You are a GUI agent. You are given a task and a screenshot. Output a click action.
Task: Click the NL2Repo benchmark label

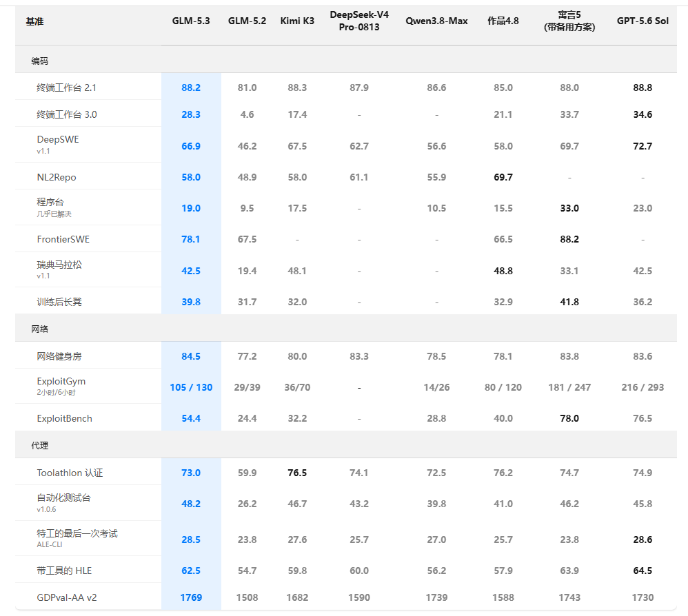click(x=57, y=177)
